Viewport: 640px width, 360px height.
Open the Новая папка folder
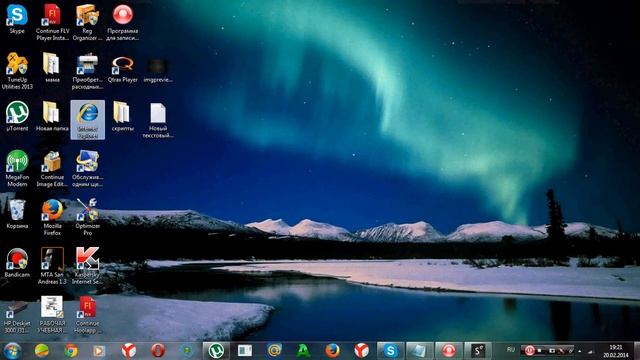pyautogui.click(x=52, y=116)
